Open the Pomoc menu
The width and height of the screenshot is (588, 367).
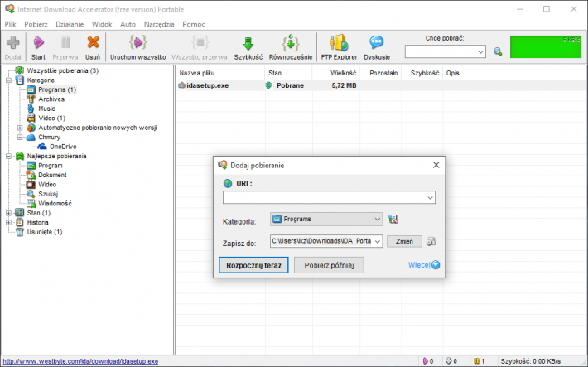click(194, 24)
